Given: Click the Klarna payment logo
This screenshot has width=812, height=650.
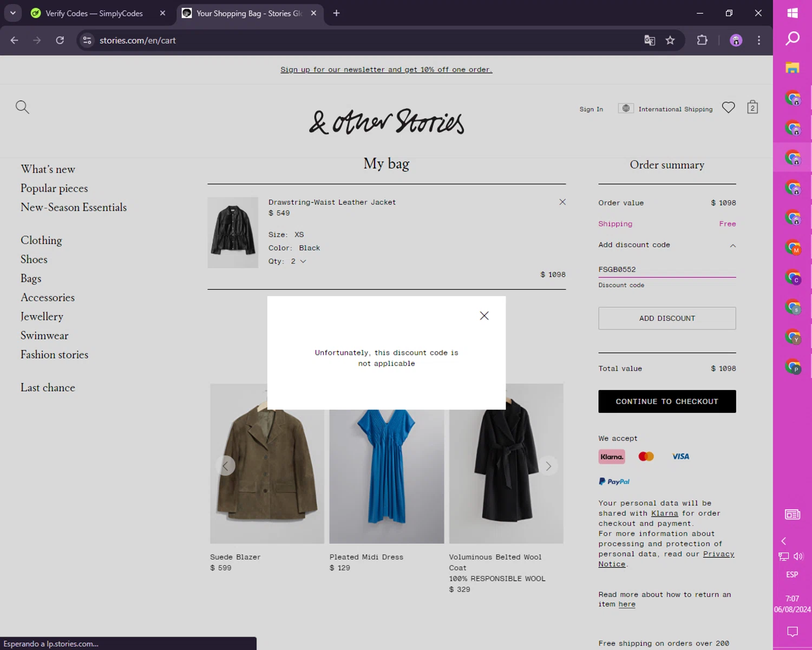Looking at the screenshot, I should point(612,457).
